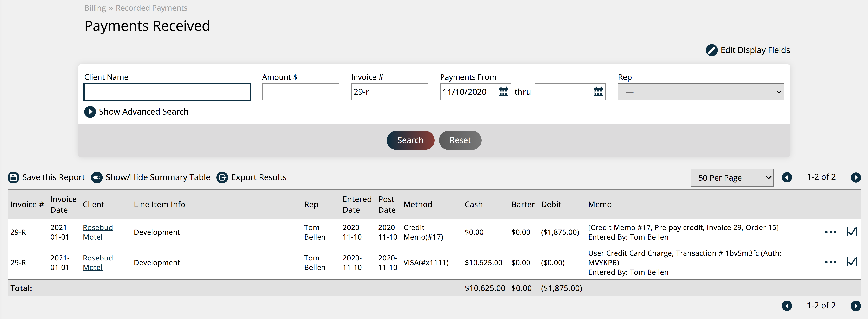Uncheck the checkbox on the VISA payment row

click(851, 262)
